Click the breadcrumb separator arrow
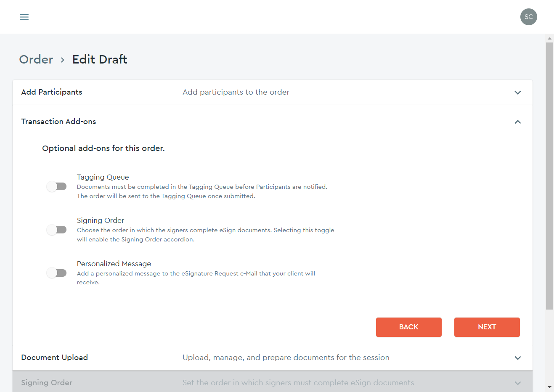 (x=63, y=60)
